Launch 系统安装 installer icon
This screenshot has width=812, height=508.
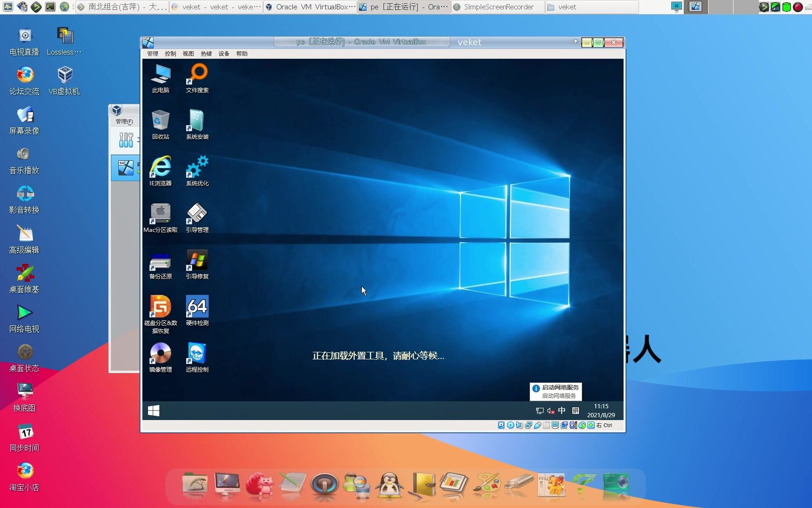tap(197, 125)
